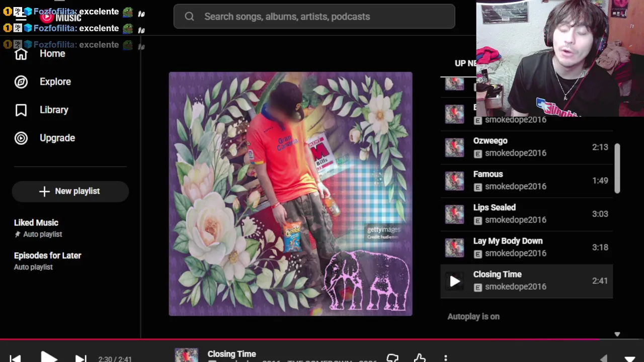Click the Ozweego duration 2:13
This screenshot has width=644, height=362.
click(x=600, y=147)
